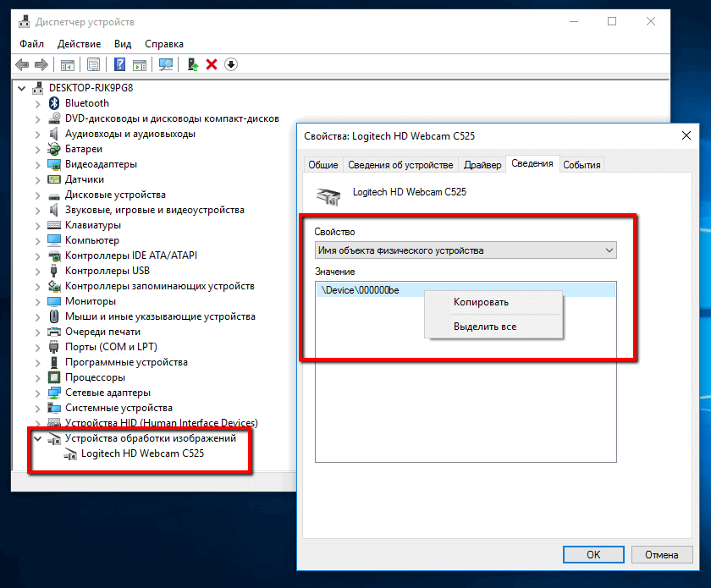Screen dimensions: 711x588
Task: Click the Процессоры processor icon
Action: pos(54,377)
